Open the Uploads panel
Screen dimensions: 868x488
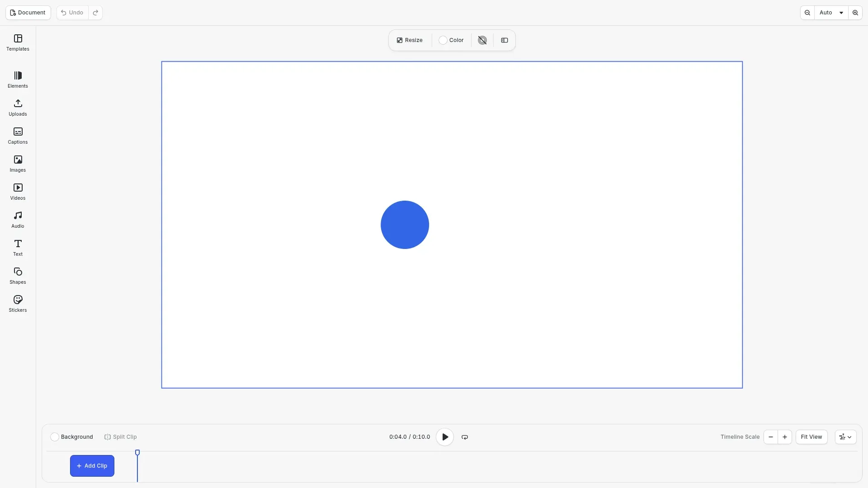(x=18, y=108)
